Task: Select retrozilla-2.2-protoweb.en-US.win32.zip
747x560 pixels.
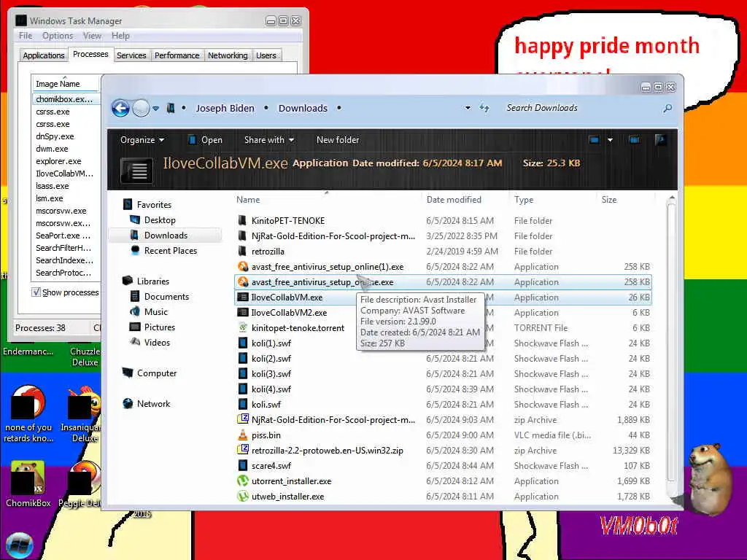Action: coord(328,450)
